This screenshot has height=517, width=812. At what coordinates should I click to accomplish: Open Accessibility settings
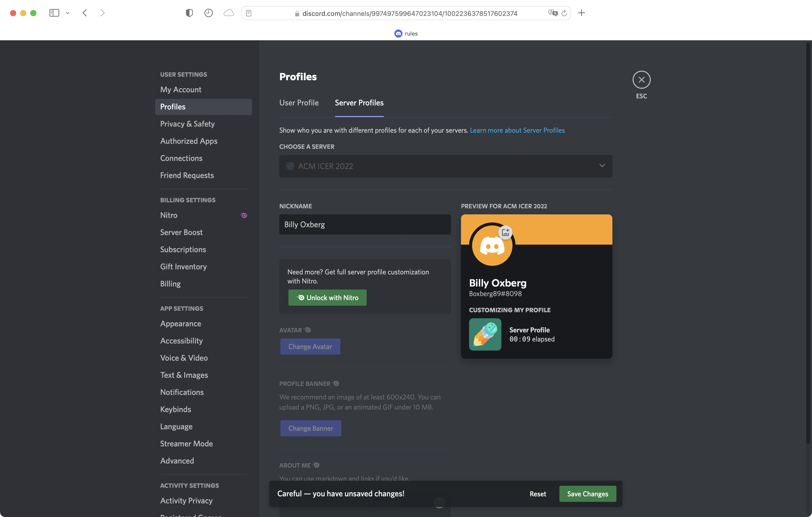[x=203, y=341]
